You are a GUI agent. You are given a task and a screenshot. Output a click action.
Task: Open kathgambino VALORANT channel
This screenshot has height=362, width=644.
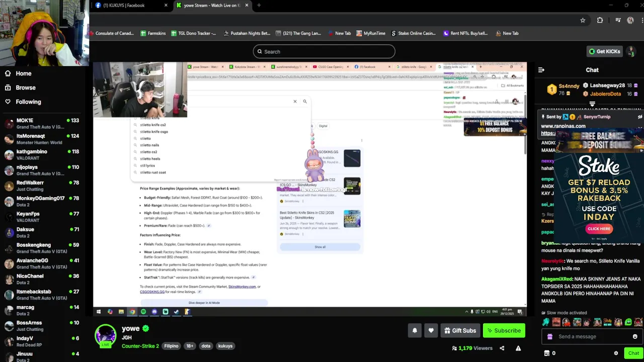click(x=41, y=155)
